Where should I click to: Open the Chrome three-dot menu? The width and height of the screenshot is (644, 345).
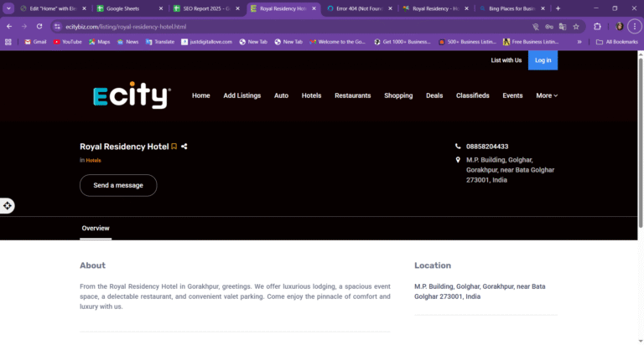coord(635,27)
